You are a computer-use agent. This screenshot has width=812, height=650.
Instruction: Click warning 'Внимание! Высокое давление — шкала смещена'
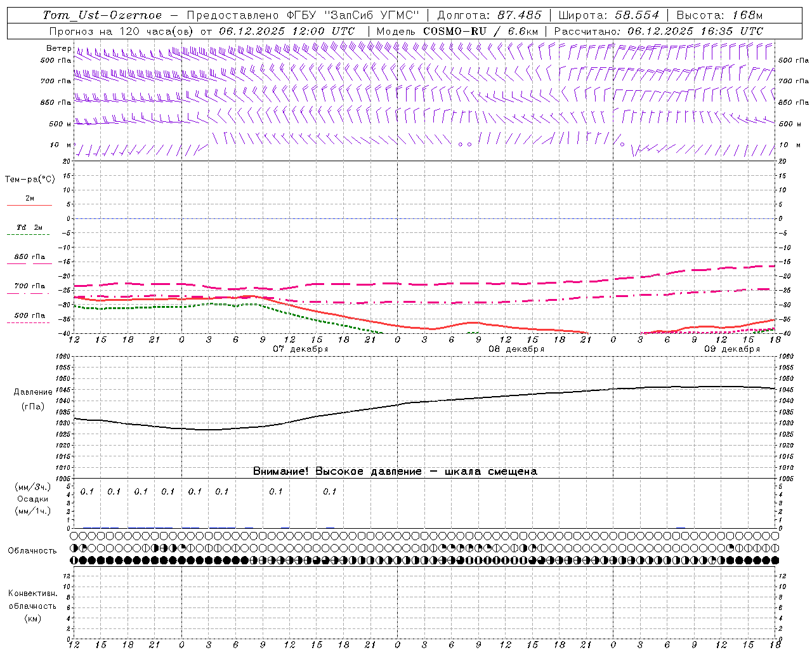395,471
